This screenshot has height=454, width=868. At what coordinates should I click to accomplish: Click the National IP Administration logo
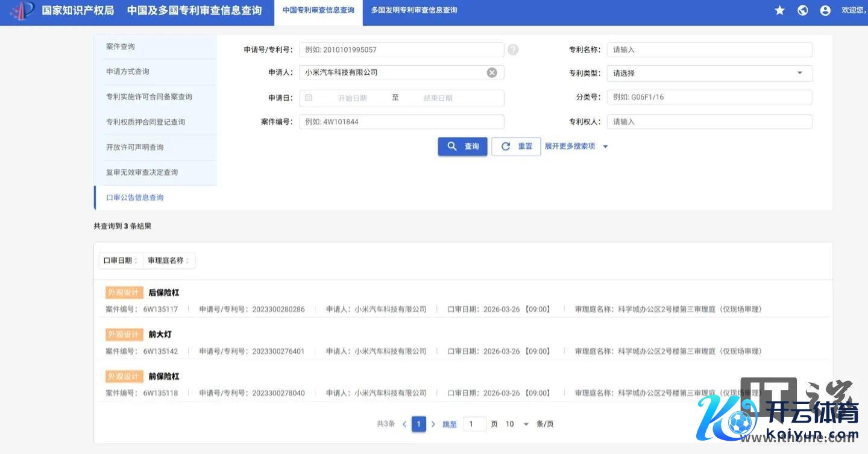tap(22, 11)
